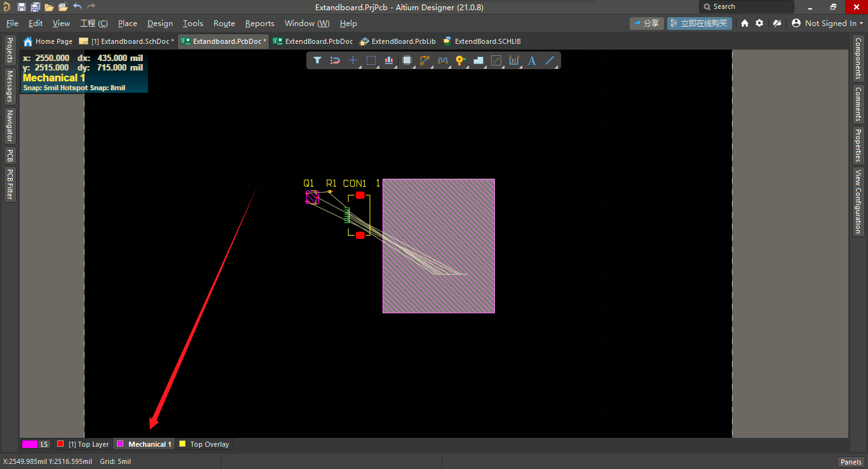Switch to the Home Page tab

(x=48, y=41)
